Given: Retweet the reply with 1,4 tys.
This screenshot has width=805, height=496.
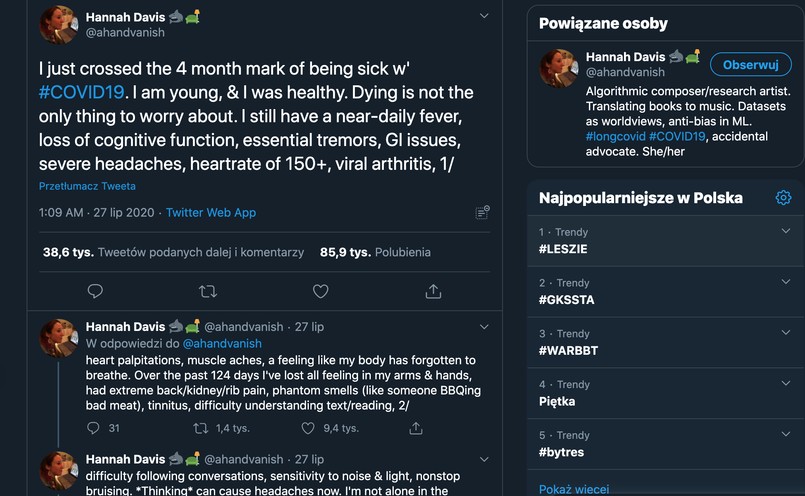Looking at the screenshot, I should click(201, 428).
